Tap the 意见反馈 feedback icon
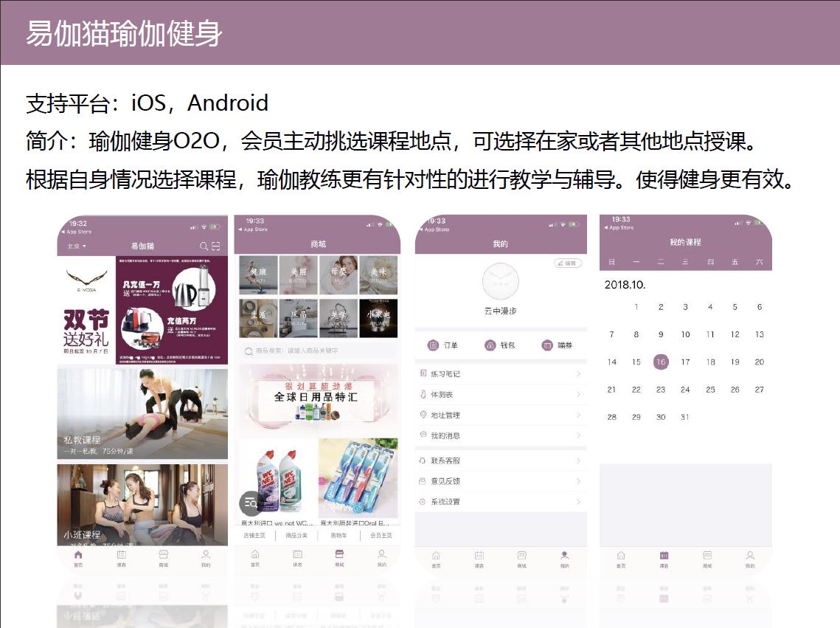Screen dimensions: 840x628 (423, 481)
